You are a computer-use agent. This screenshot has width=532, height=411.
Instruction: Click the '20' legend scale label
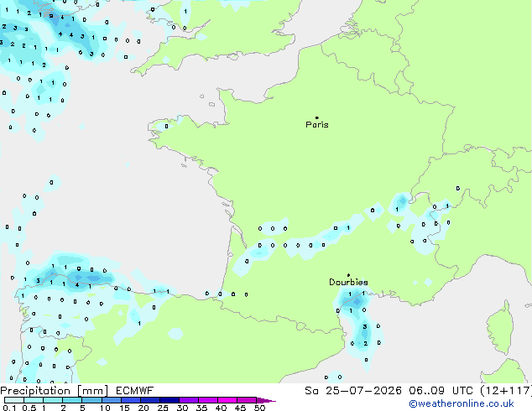tap(143, 408)
